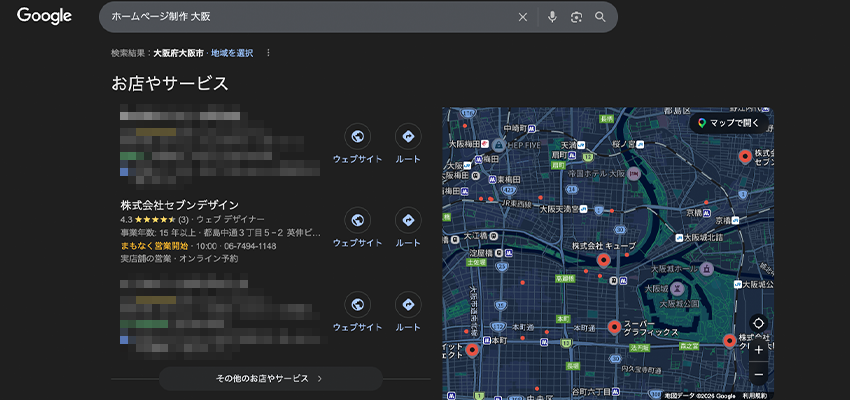Click the 地域を選択 link
This screenshot has height=400, width=850.
click(x=232, y=53)
